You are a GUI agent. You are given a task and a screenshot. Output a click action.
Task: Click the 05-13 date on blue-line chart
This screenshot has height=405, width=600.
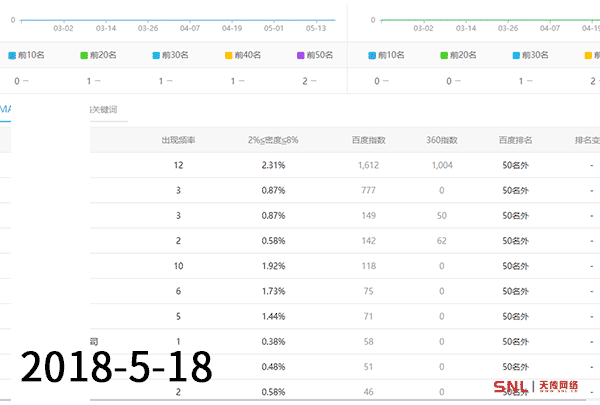316,28
